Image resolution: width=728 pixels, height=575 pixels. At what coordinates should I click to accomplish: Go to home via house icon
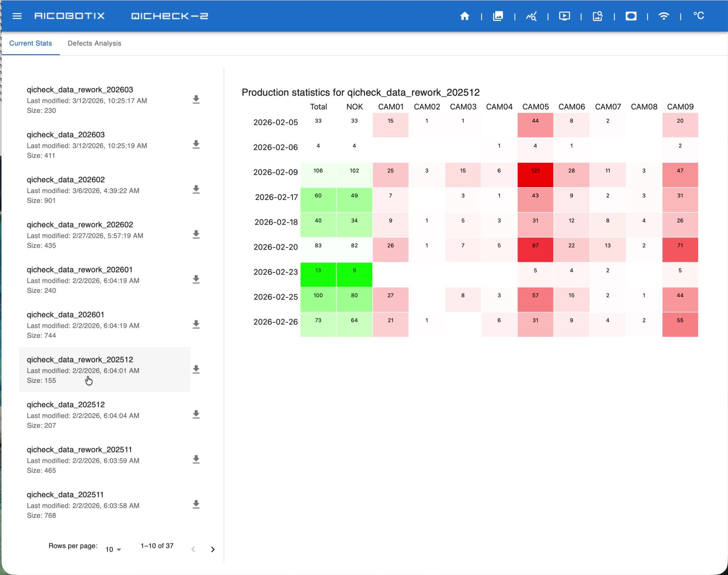coord(465,16)
